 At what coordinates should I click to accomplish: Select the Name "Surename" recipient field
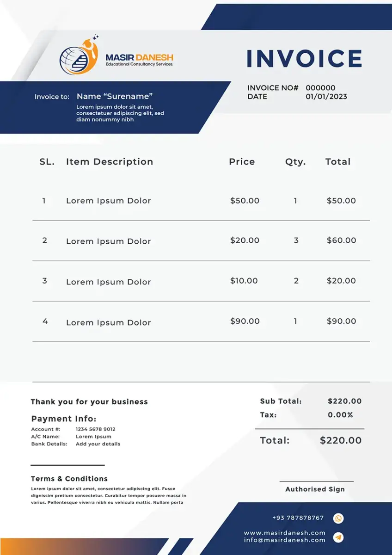coord(115,96)
